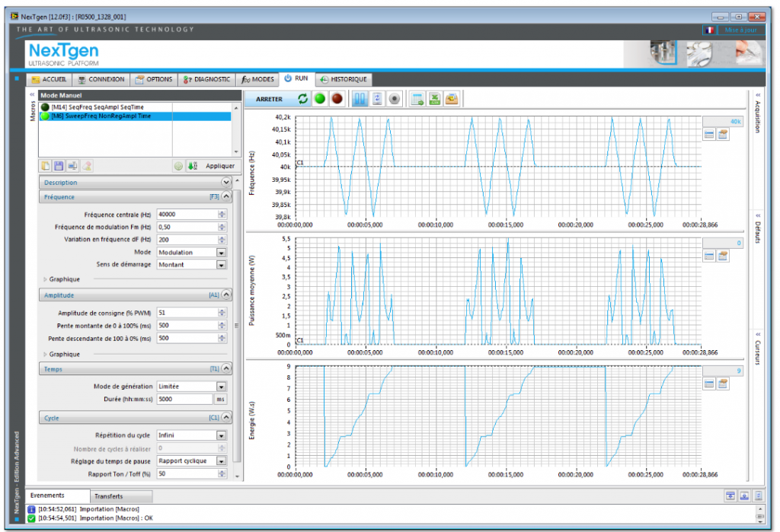Click clipboard icon beside frequency graph
780x532 pixels.
click(723, 134)
